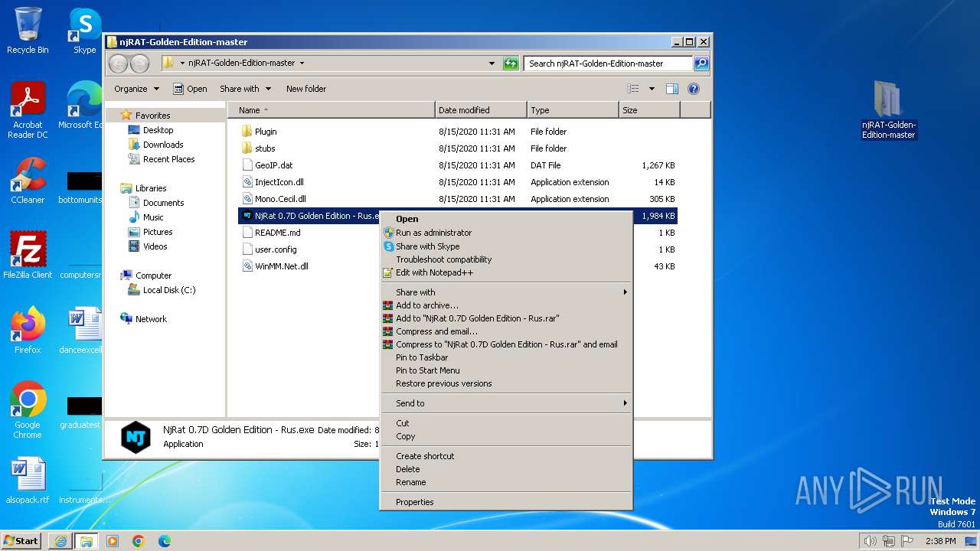Image resolution: width=980 pixels, height=551 pixels.
Task: Open the Share with toolbar dropdown
Action: 245,89
